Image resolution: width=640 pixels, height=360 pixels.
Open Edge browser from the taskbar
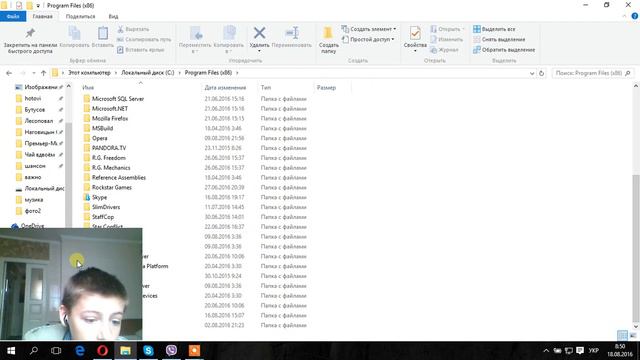[80, 351]
